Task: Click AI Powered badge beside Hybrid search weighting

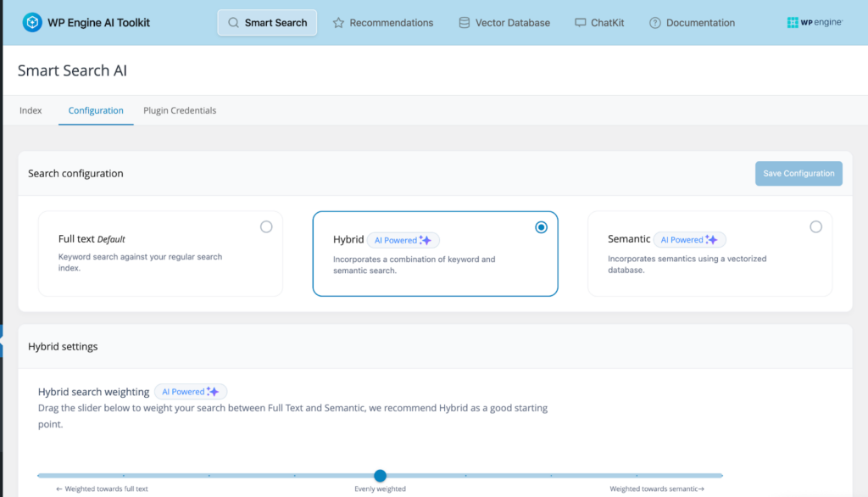Action: 191,392
